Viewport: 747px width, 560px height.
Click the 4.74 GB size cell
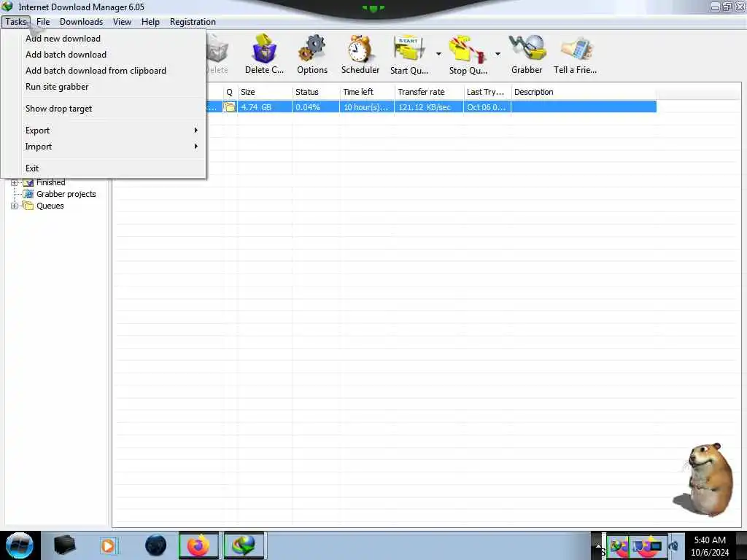click(x=264, y=107)
